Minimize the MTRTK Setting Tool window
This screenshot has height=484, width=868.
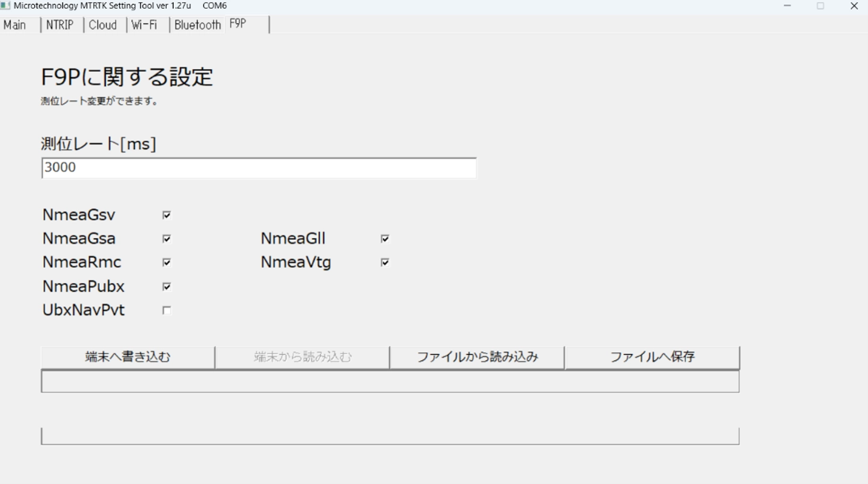[787, 6]
